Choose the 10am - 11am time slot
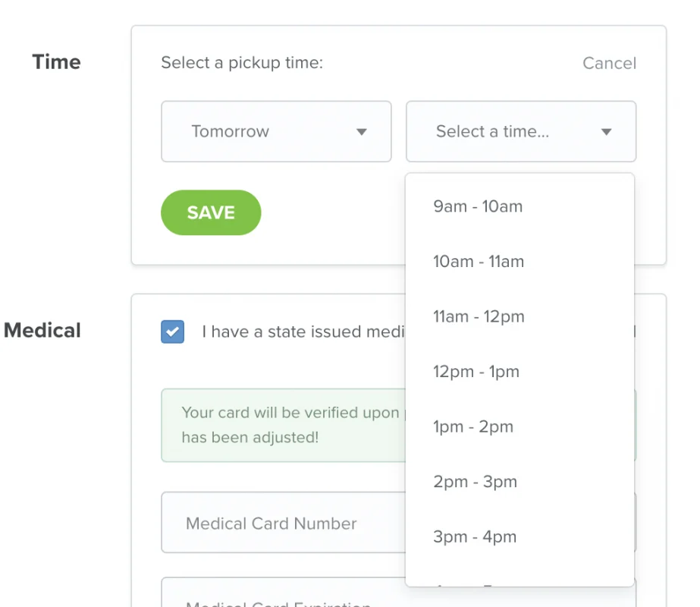Viewport: 700px width, 607px height. point(479,262)
